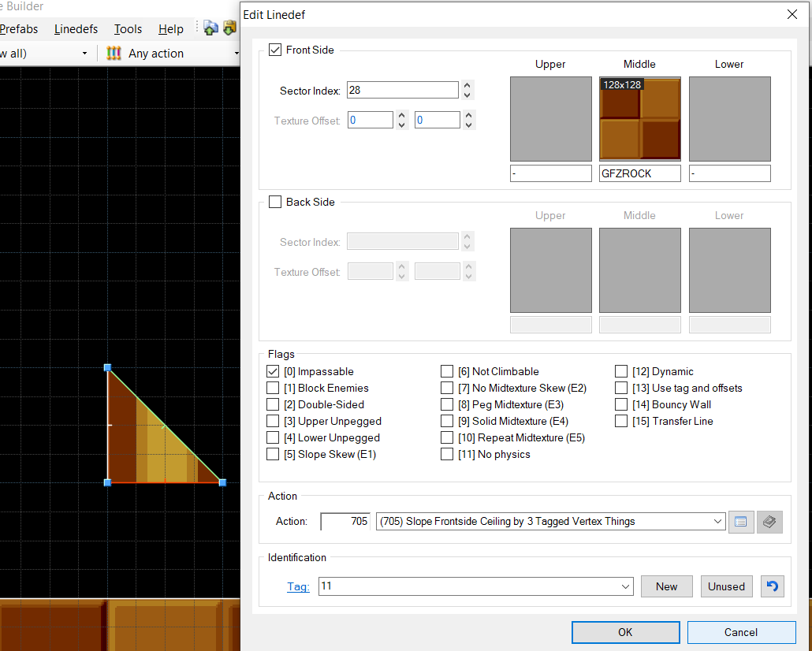Click the copy prefab icon with green up arrow

coord(210,28)
